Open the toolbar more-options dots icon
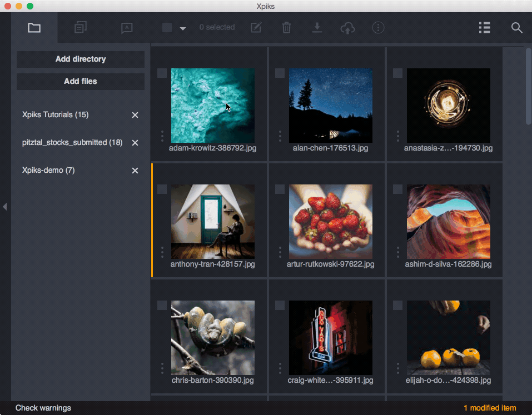Viewport: 532px width, 415px height. coord(378,27)
